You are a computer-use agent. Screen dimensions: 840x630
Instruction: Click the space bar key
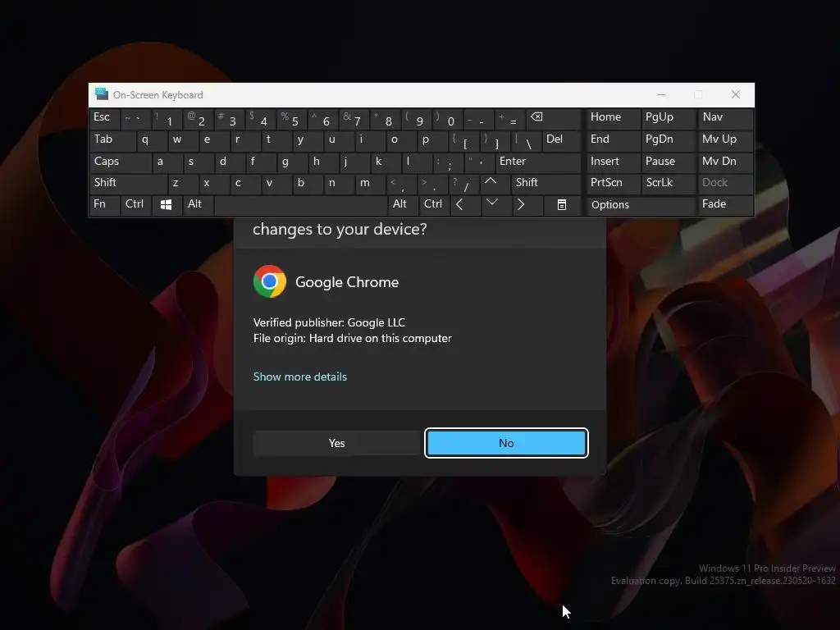click(300, 204)
